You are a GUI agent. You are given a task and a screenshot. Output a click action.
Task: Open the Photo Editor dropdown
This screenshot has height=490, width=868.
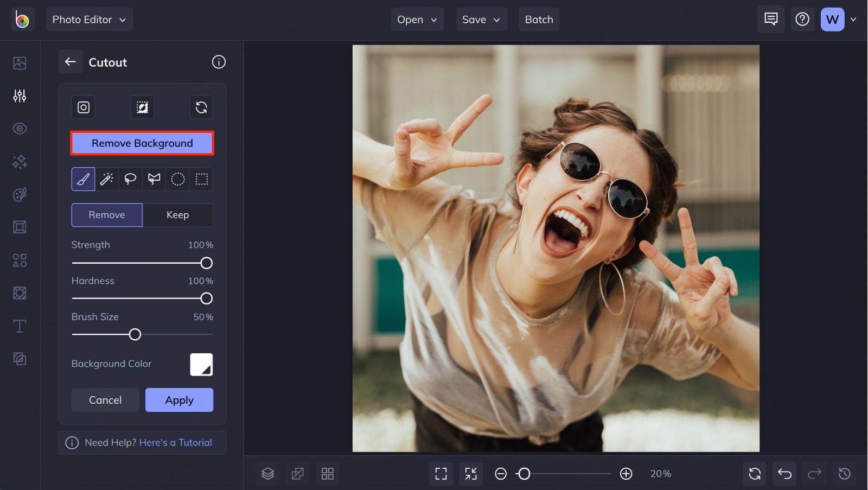coord(89,19)
